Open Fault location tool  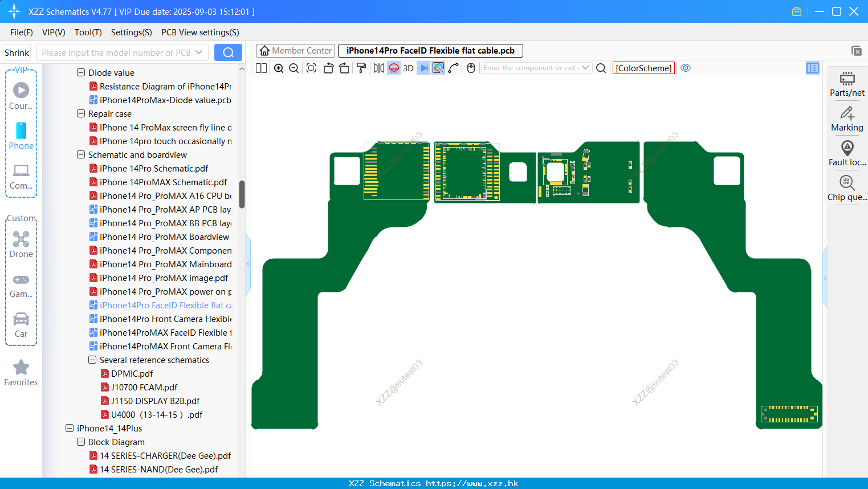(x=847, y=153)
